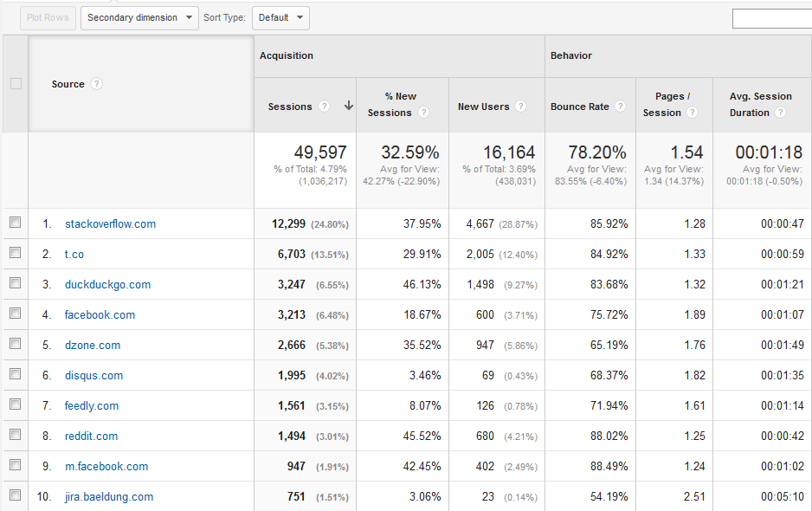Check the stackoverflow.com row checkbox
The image size is (812, 511).
tap(16, 223)
